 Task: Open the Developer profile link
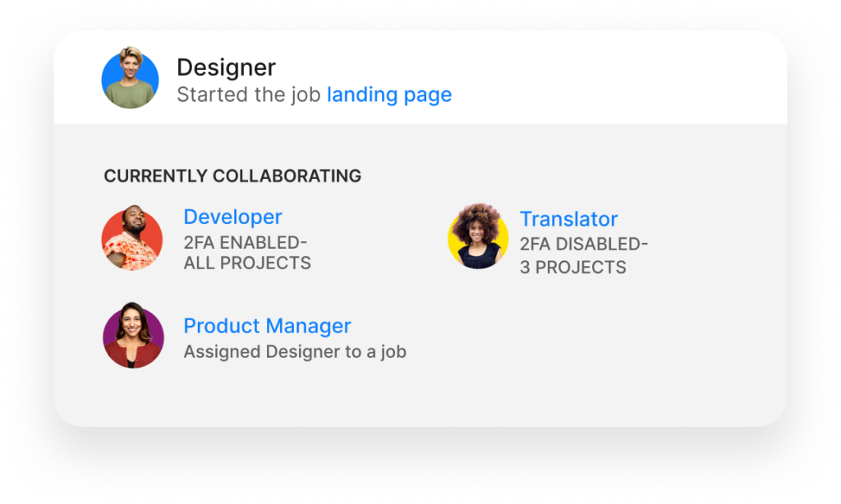[232, 217]
